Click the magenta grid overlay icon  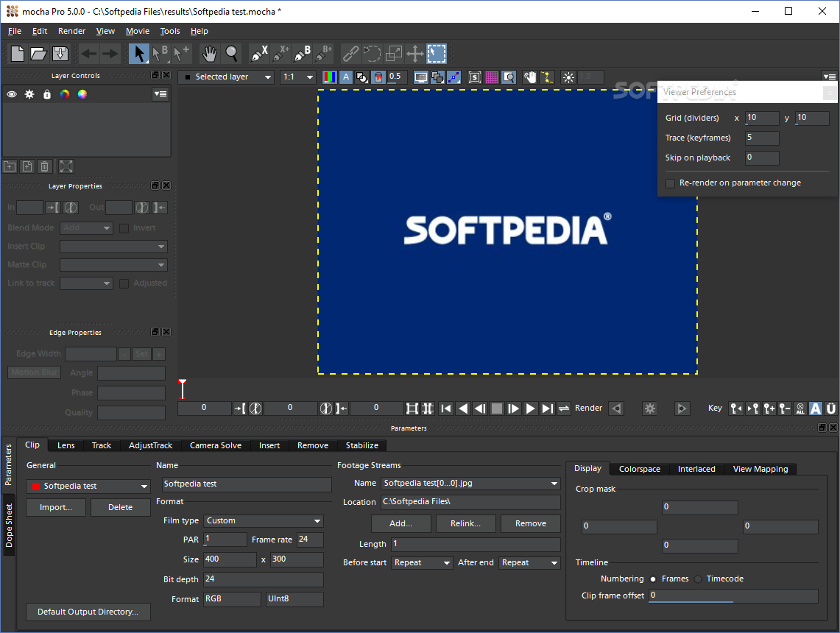point(492,77)
